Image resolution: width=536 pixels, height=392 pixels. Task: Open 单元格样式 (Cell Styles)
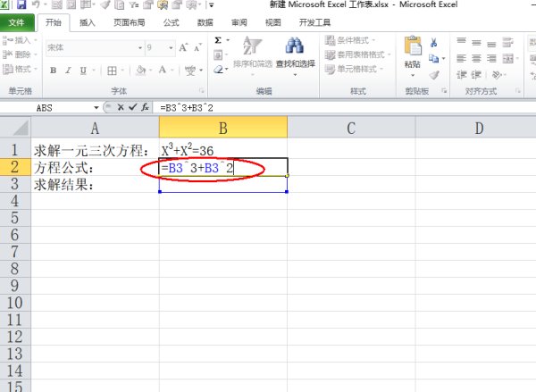pos(354,69)
